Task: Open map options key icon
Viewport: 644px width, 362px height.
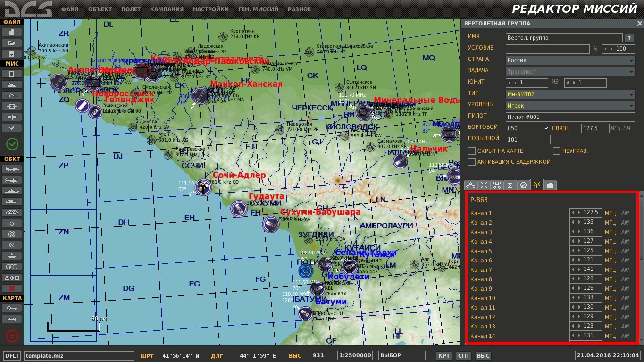Action: click(x=12, y=308)
